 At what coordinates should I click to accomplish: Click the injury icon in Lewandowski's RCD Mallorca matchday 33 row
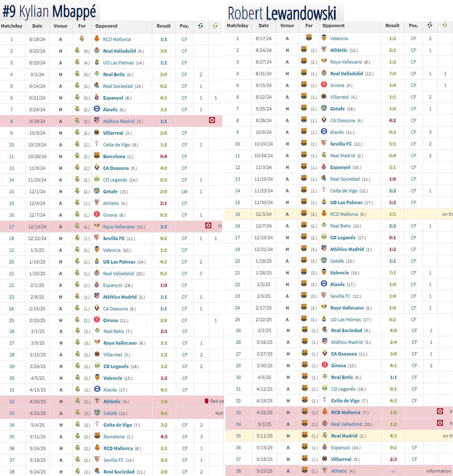(440, 412)
